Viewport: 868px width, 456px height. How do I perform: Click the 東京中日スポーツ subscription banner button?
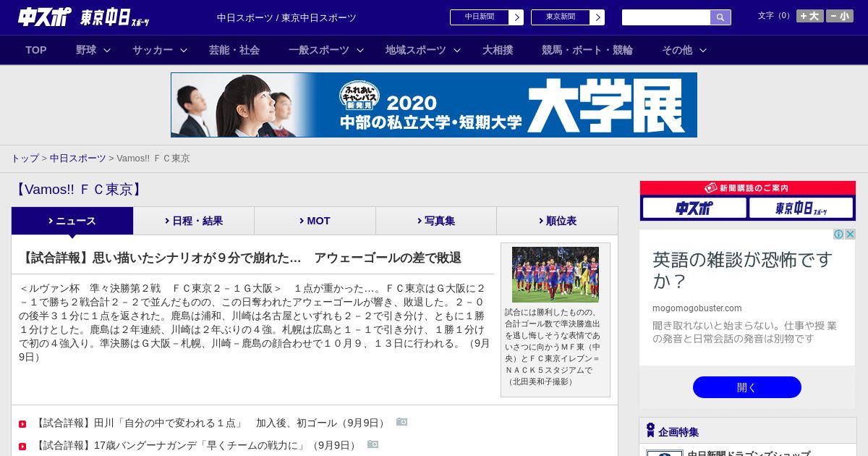click(801, 208)
